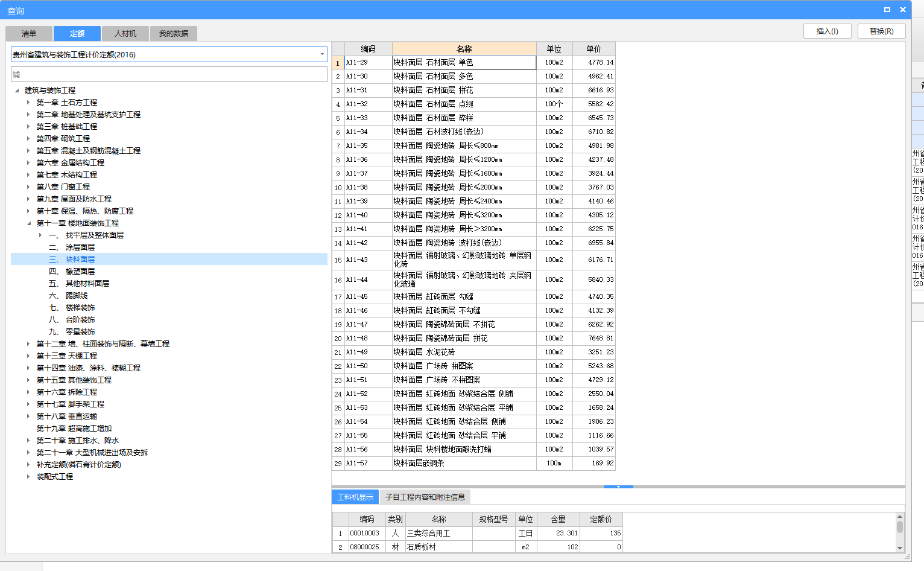The width and height of the screenshot is (924, 571).
Task: Click the 名称 column header in quota table
Action: tap(464, 49)
